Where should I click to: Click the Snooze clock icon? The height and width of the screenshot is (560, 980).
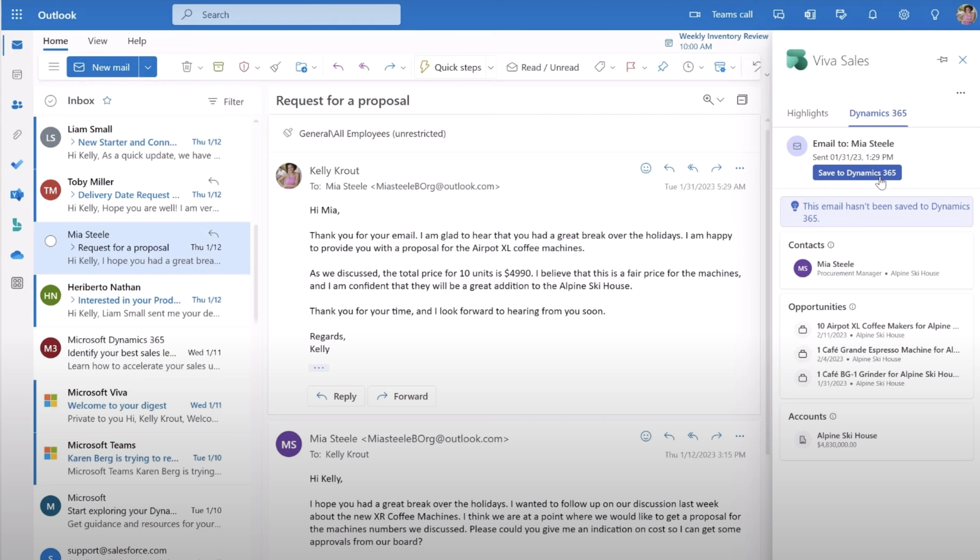click(688, 67)
